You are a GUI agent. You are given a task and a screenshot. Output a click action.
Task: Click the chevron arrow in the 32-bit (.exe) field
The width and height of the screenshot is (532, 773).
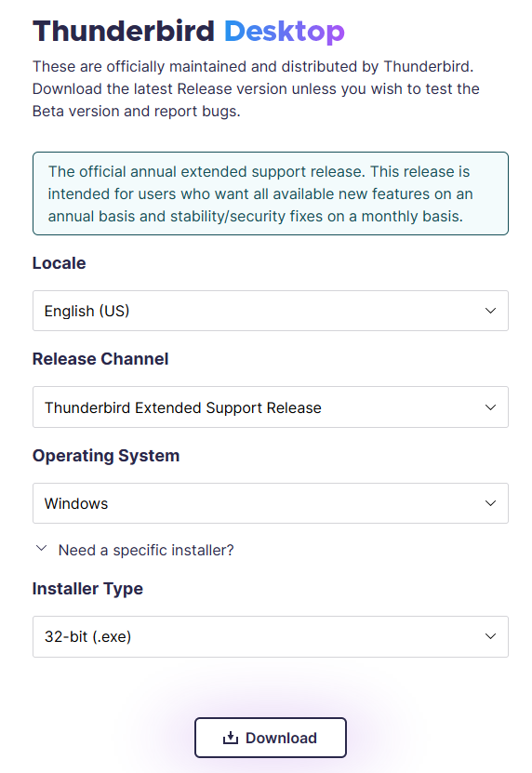tap(490, 636)
